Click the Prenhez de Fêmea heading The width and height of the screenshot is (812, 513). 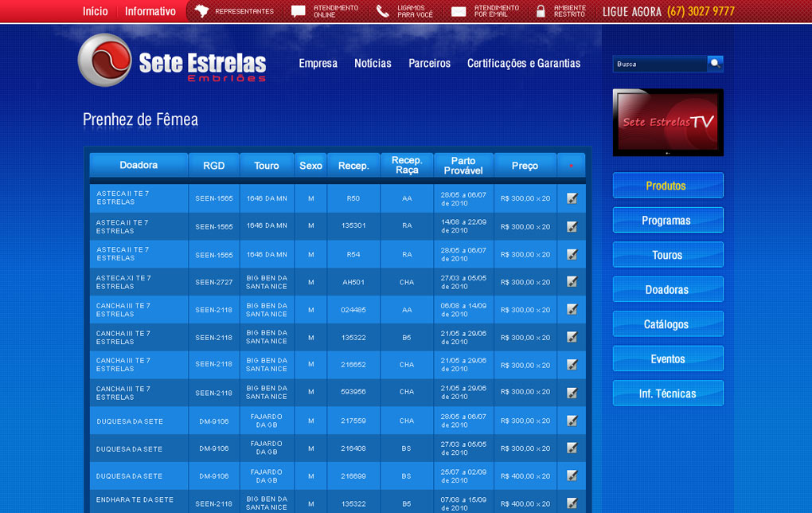[x=140, y=119]
